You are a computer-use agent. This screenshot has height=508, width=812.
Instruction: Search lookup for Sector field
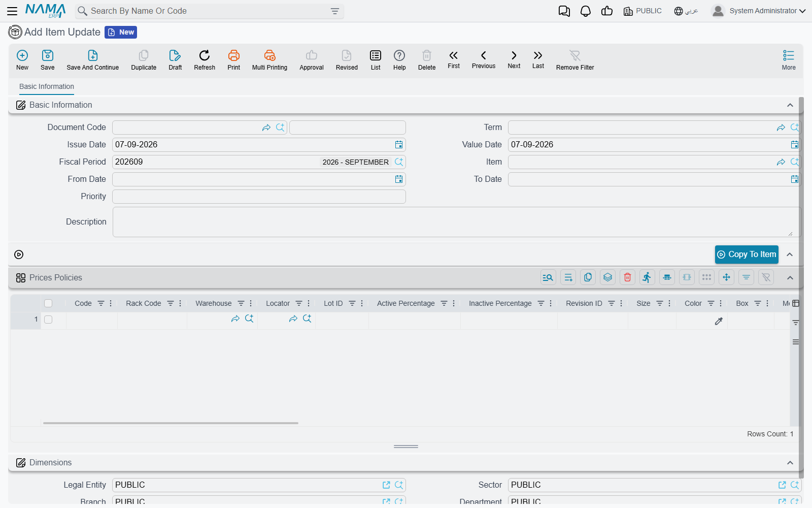795,485
